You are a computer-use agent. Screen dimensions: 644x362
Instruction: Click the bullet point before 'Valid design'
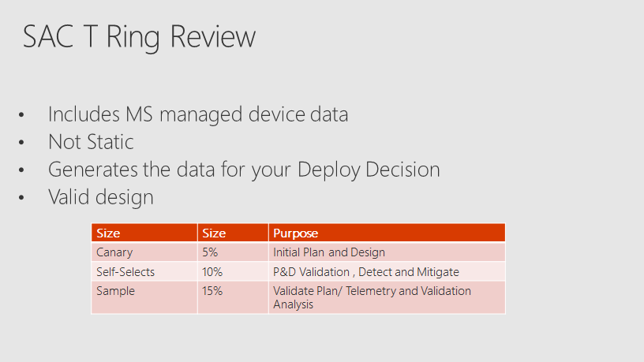(21, 197)
